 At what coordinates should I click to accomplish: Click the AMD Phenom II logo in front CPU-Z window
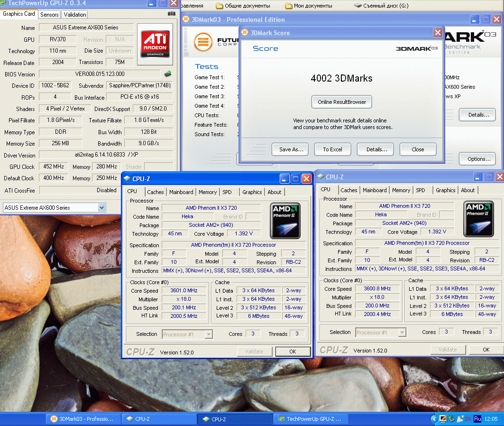click(x=285, y=221)
